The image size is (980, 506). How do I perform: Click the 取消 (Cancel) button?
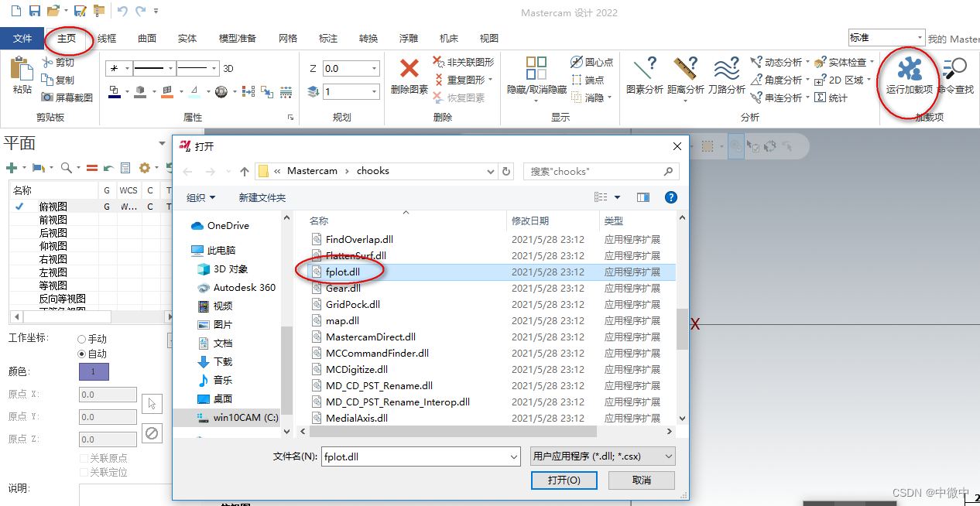tap(642, 480)
